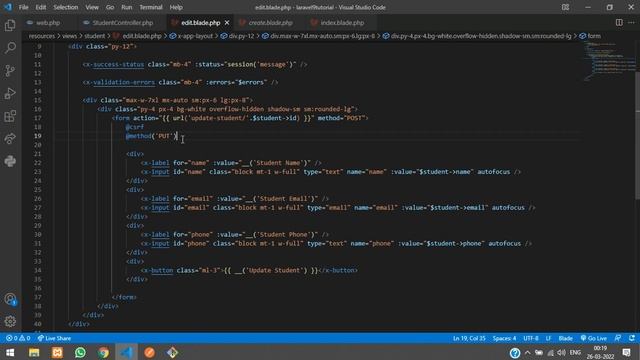The image size is (640, 360).
Task: Switch to create.blade.php tab
Action: click(x=270, y=23)
